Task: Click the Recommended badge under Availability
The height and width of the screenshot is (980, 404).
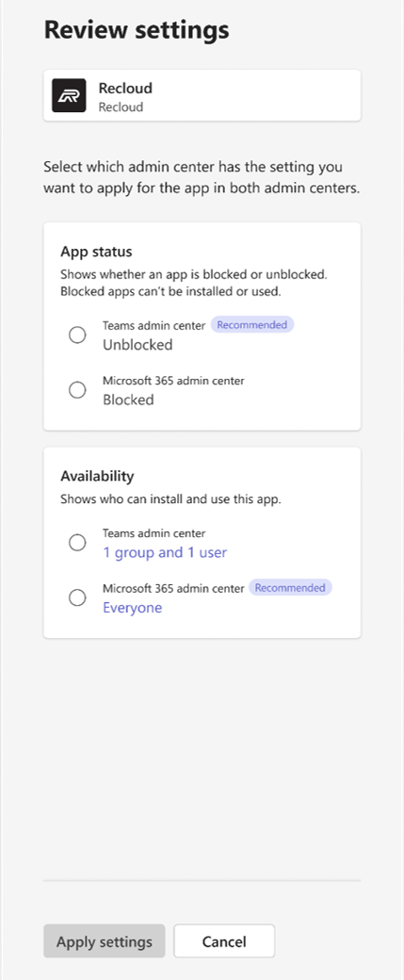Action: (x=290, y=587)
